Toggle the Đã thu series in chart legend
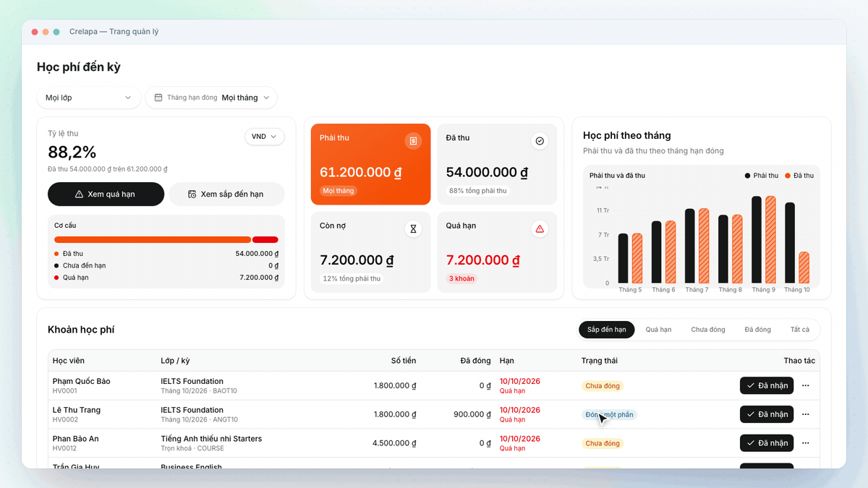Viewport: 868px width, 488px height. pos(799,176)
